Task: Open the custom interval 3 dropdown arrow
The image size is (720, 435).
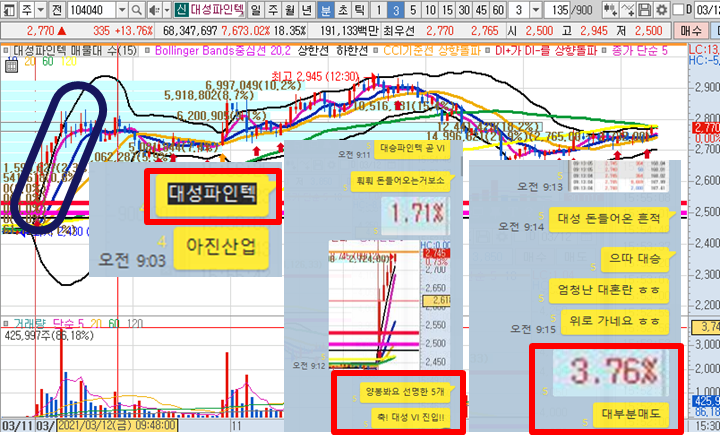Action: (535, 10)
